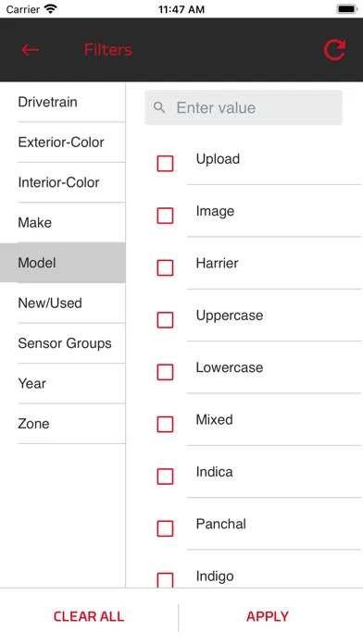The width and height of the screenshot is (363, 644).
Task: Open the Drivetrain filter category
Action: click(x=63, y=102)
